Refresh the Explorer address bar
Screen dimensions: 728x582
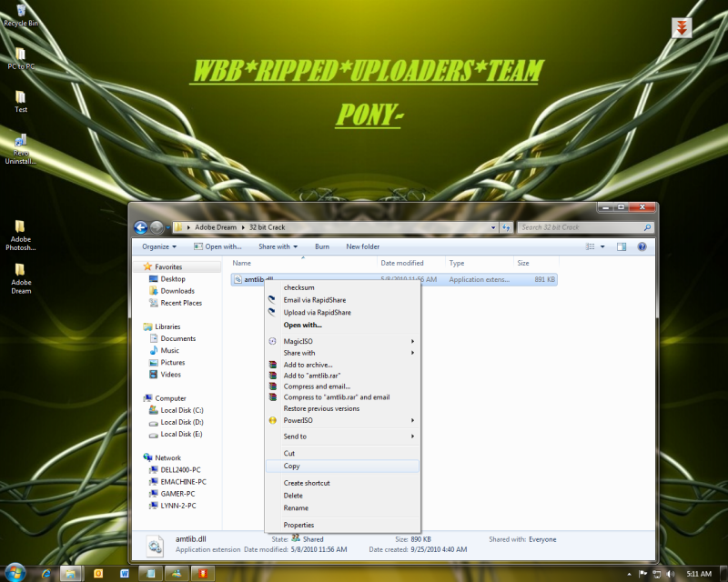[506, 227]
